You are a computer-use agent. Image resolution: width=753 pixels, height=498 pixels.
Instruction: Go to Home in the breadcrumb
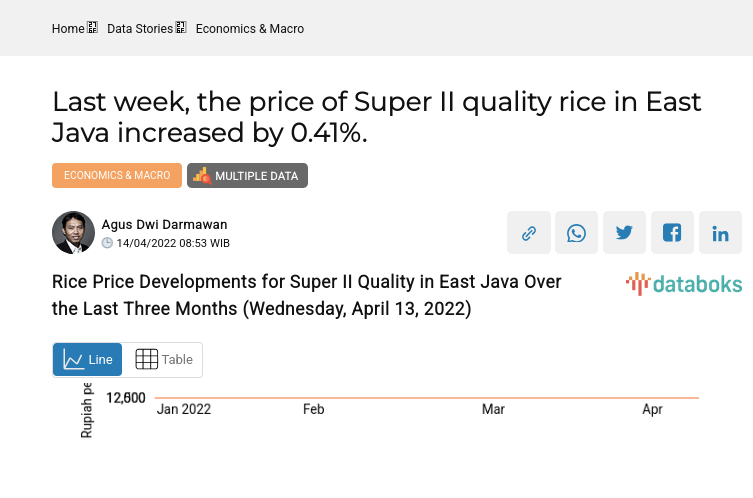[68, 29]
